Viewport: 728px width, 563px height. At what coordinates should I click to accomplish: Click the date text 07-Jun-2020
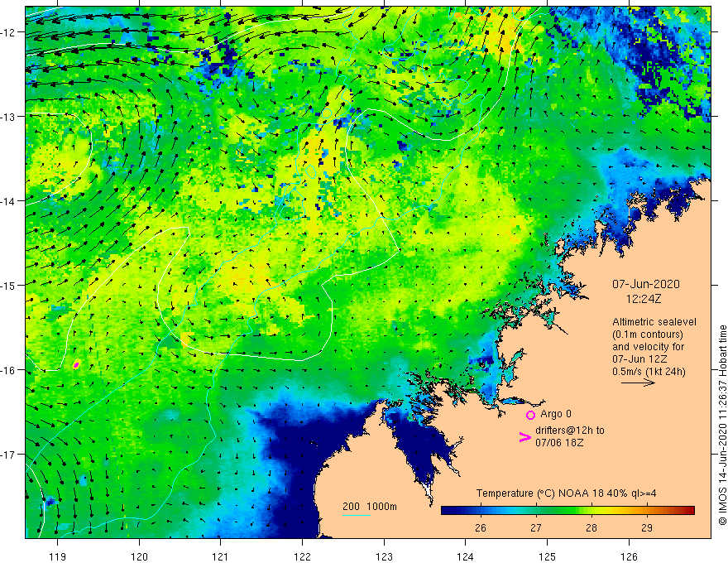(646, 284)
